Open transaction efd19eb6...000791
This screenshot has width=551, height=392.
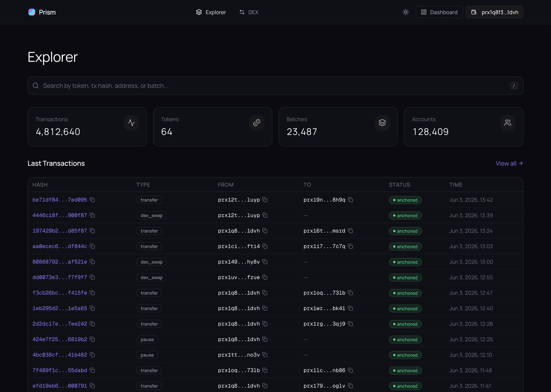pyautogui.click(x=60, y=385)
